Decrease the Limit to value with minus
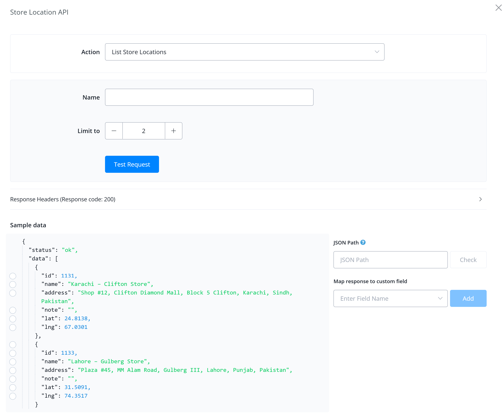 (114, 131)
